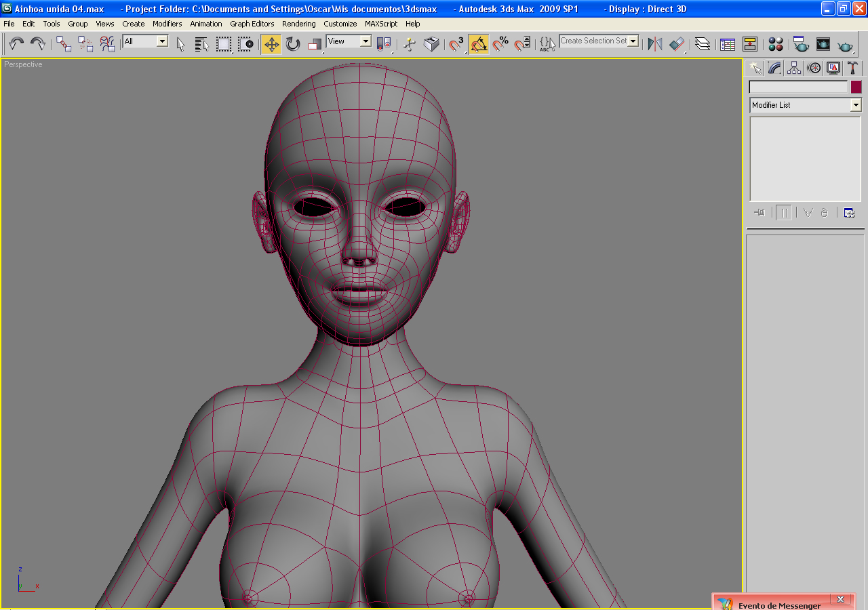The image size is (868, 610).
Task: Open the Material Editor
Action: pos(776,44)
